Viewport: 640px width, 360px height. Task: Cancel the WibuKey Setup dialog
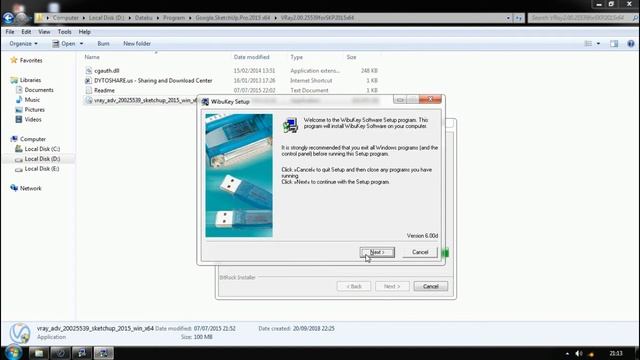coord(420,252)
